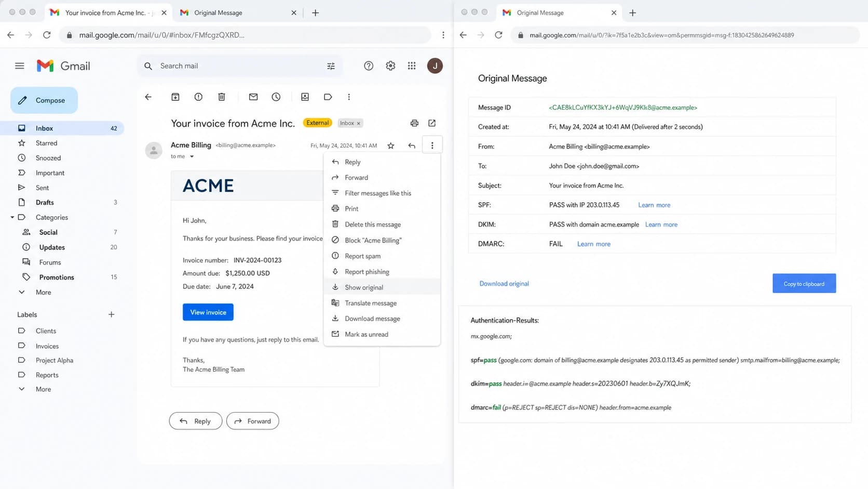Click the Search mail field
This screenshot has width=868, height=489.
239,66
